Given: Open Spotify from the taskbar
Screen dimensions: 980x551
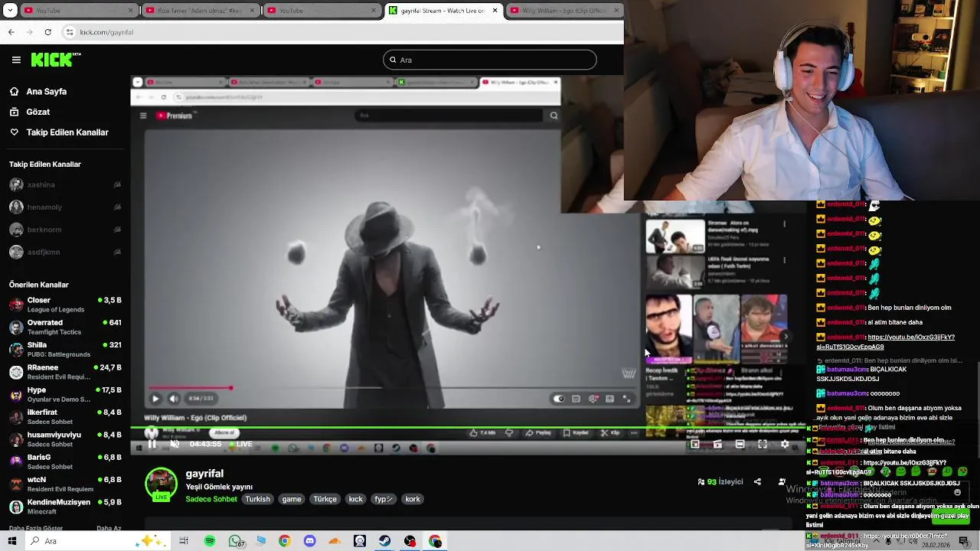Looking at the screenshot, I should (x=210, y=541).
